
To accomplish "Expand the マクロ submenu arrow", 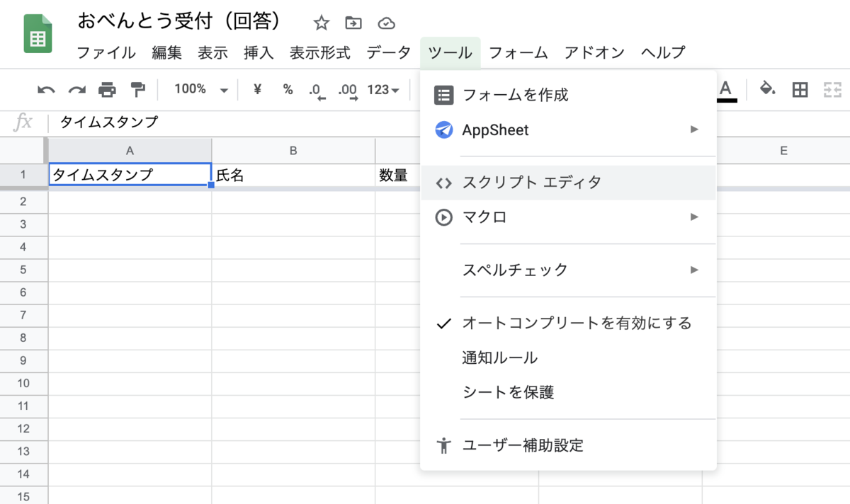I will coord(694,217).
